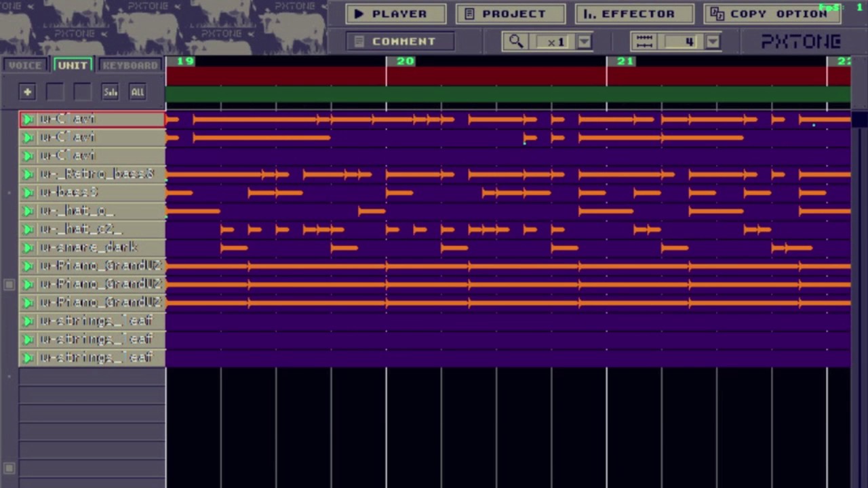Open the Project settings
This screenshot has height=488, width=868.
click(511, 14)
